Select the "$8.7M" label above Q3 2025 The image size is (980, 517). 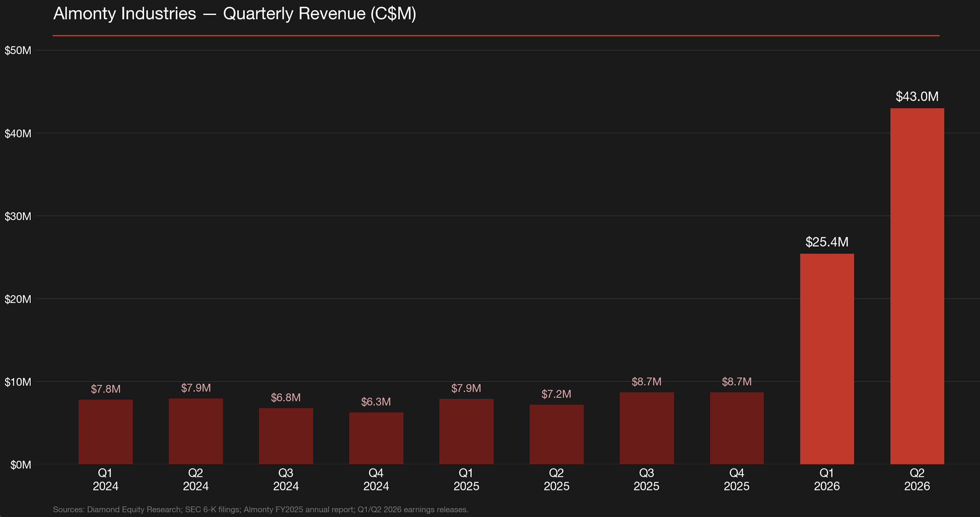coord(646,382)
